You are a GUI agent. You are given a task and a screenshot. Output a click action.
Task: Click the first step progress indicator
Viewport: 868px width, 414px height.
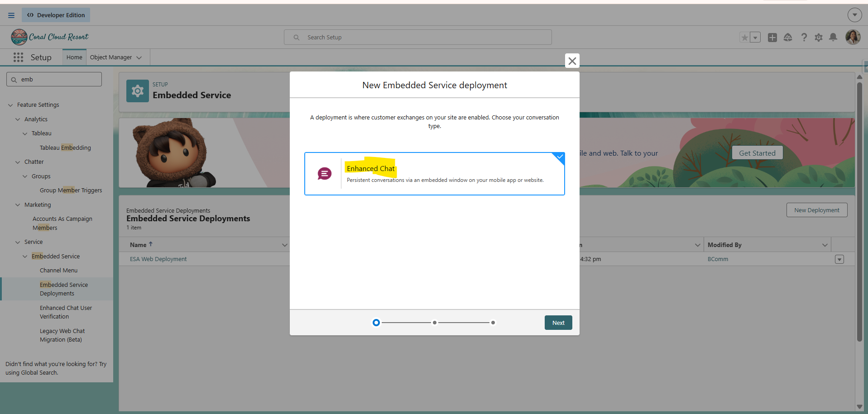(x=376, y=323)
